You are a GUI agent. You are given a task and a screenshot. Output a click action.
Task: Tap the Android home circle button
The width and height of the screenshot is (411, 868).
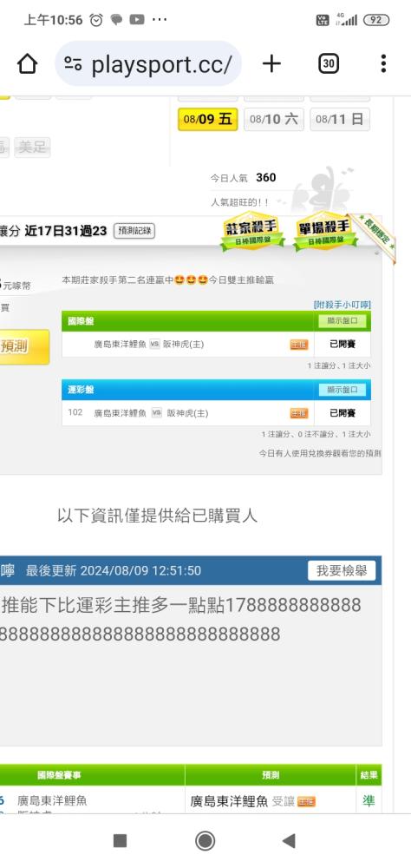click(x=205, y=841)
